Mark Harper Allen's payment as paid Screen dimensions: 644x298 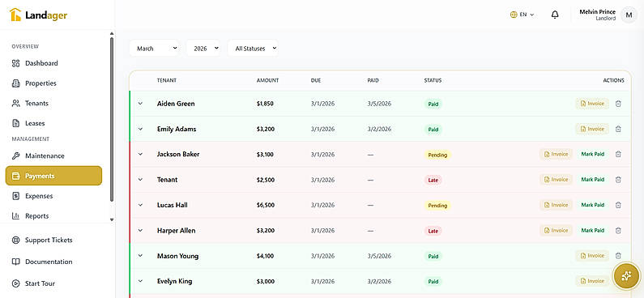pyautogui.click(x=593, y=231)
